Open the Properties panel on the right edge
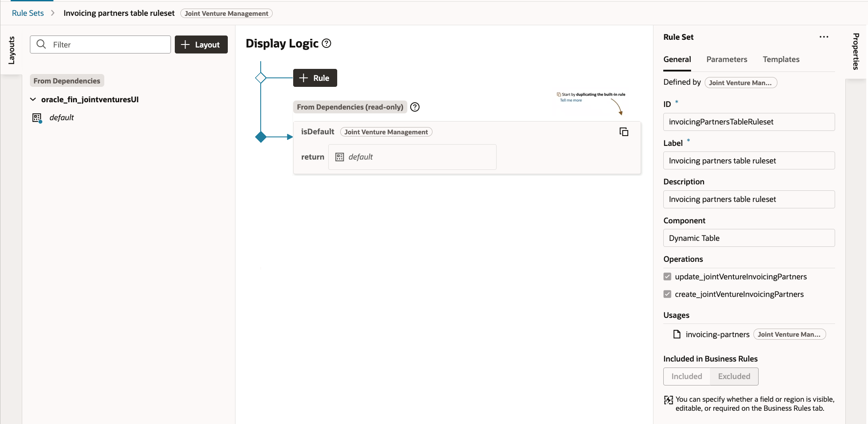Viewport: 868px width, 424px height. point(856,51)
